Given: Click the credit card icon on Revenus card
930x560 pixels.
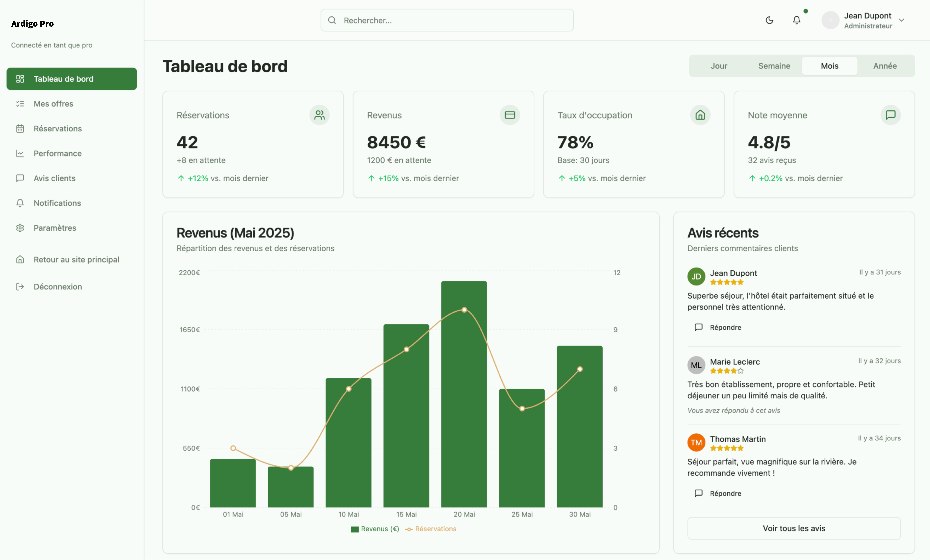Looking at the screenshot, I should click(x=510, y=115).
